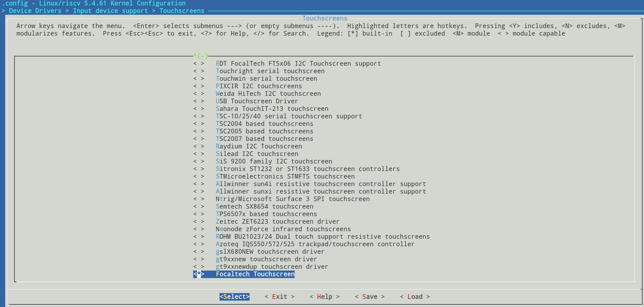This screenshot has height=307, width=644.
Task: Select Neonode zForce infrared touchscreens entry
Action: (x=283, y=229)
